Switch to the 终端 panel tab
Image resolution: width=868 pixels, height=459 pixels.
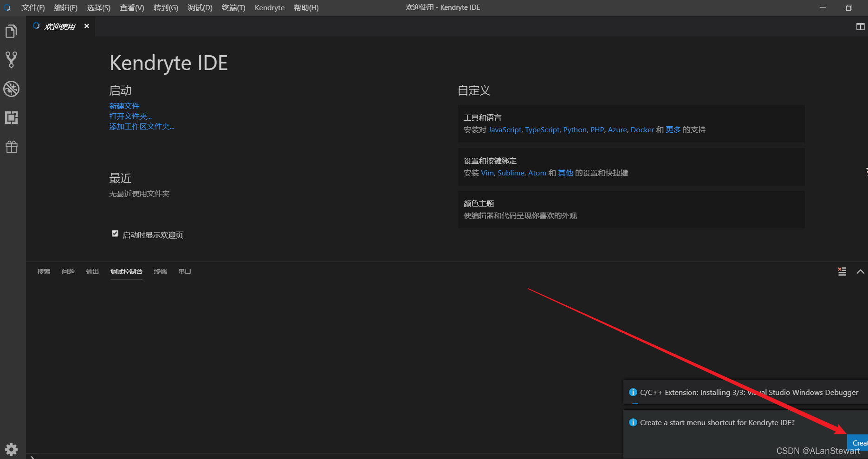pyautogui.click(x=160, y=272)
